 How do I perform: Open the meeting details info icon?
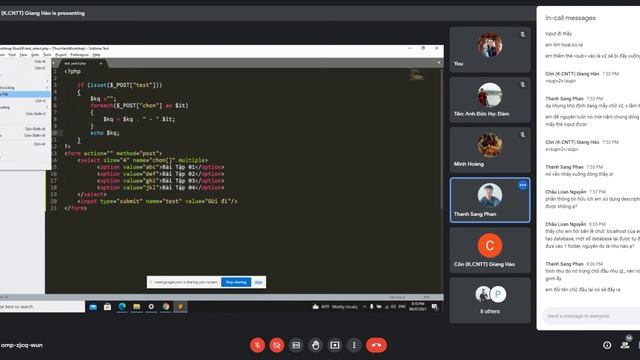(x=607, y=345)
